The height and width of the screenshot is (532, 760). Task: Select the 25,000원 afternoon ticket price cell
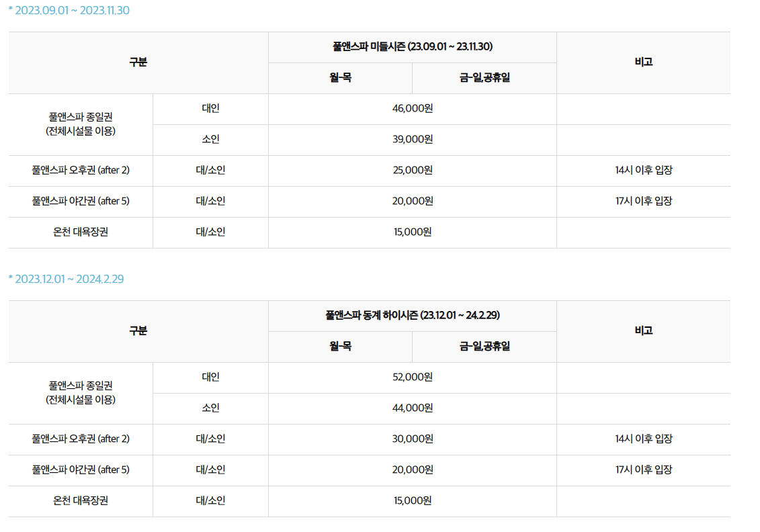(412, 171)
